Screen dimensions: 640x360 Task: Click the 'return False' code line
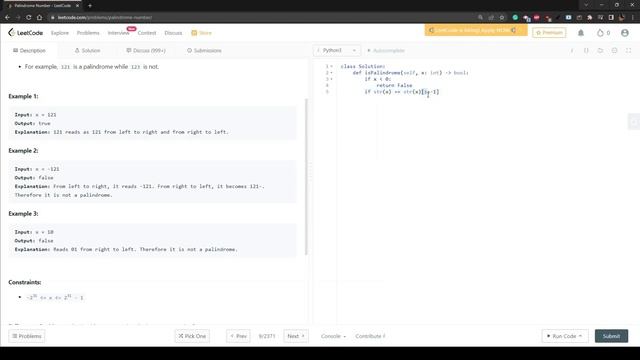pyautogui.click(x=394, y=85)
